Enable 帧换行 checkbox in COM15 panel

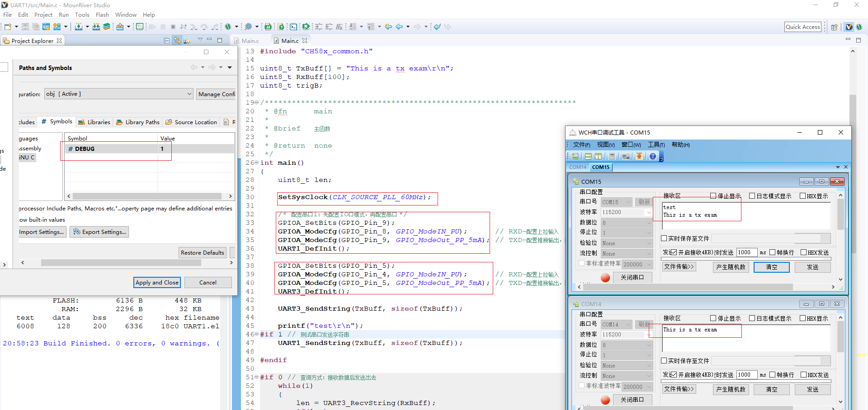[x=773, y=252]
